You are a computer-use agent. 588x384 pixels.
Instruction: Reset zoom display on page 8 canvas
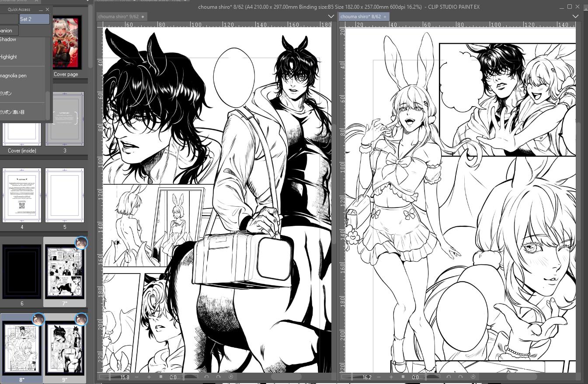[x=403, y=377]
